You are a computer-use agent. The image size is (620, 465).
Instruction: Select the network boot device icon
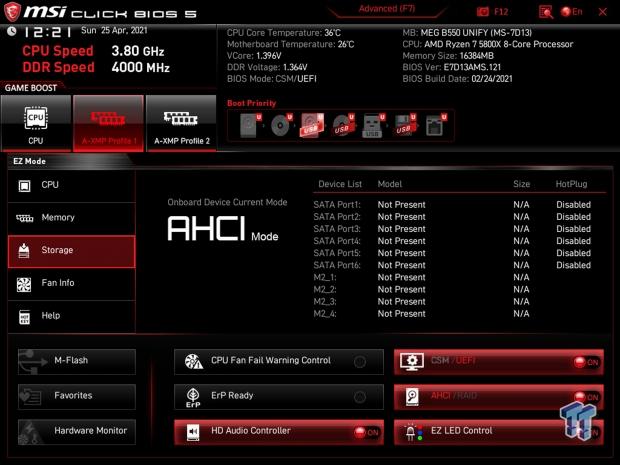click(435, 125)
